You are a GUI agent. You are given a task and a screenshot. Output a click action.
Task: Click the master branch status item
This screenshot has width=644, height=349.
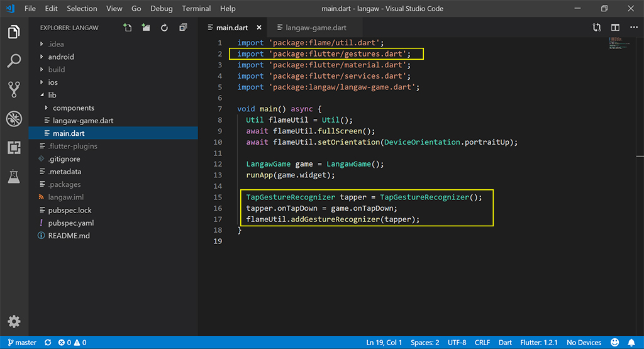point(21,343)
